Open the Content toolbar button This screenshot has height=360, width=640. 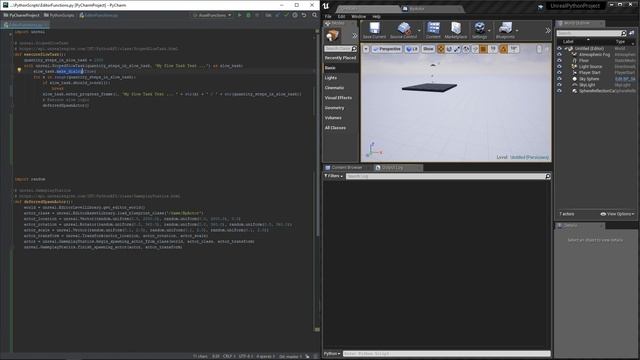(433, 31)
